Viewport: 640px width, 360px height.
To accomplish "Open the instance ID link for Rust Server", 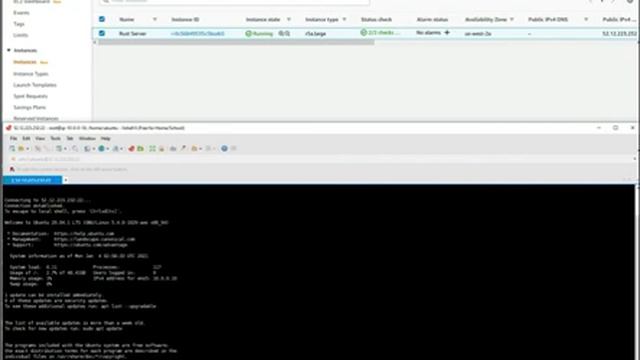I will pos(198,33).
